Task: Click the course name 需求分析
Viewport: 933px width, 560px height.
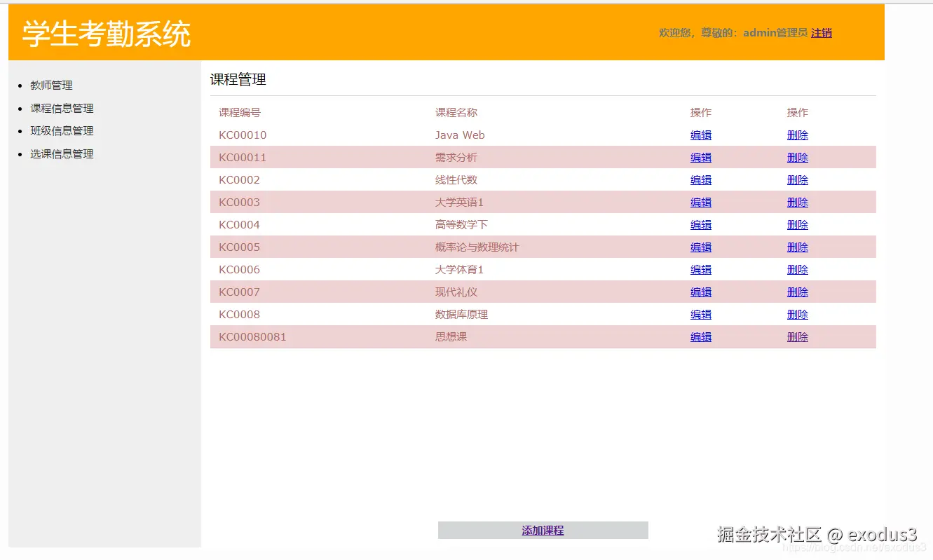Action: pos(456,158)
